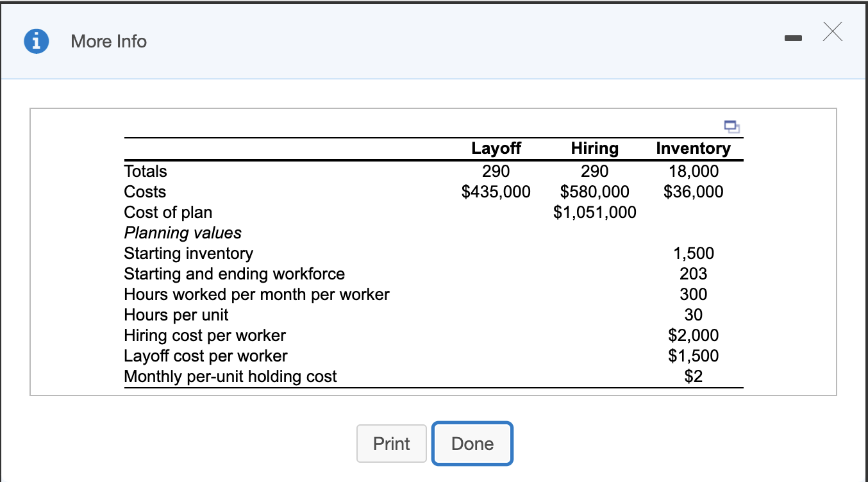Click Hiring cost per worker label
The width and height of the screenshot is (868, 482).
(204, 335)
